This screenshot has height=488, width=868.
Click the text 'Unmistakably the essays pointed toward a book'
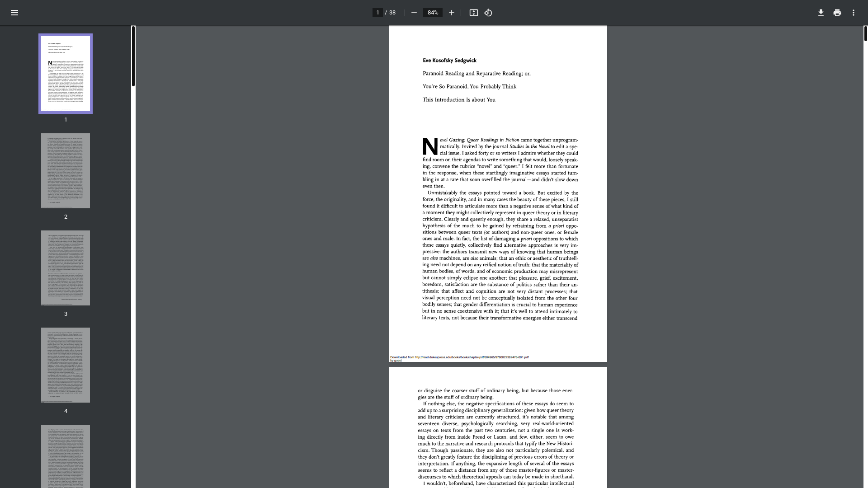(x=481, y=193)
